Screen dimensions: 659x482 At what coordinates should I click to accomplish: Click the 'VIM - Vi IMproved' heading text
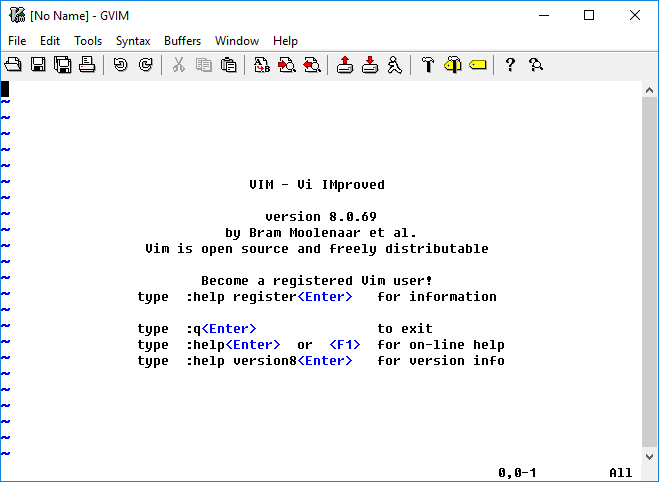click(x=317, y=185)
